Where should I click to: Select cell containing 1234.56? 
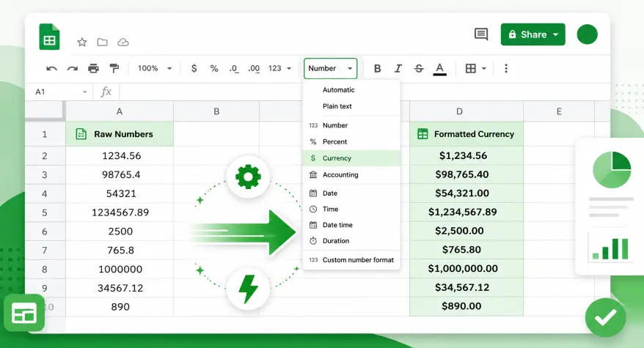pos(120,156)
